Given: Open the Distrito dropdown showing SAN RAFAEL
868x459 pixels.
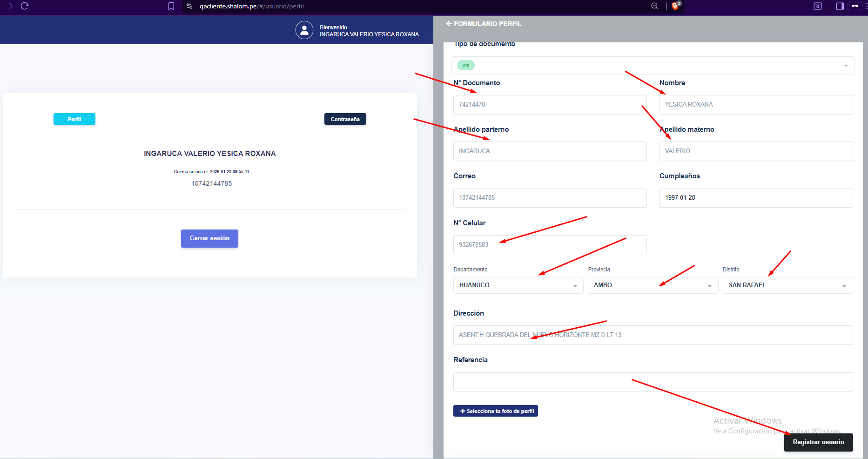Looking at the screenshot, I should click(787, 285).
